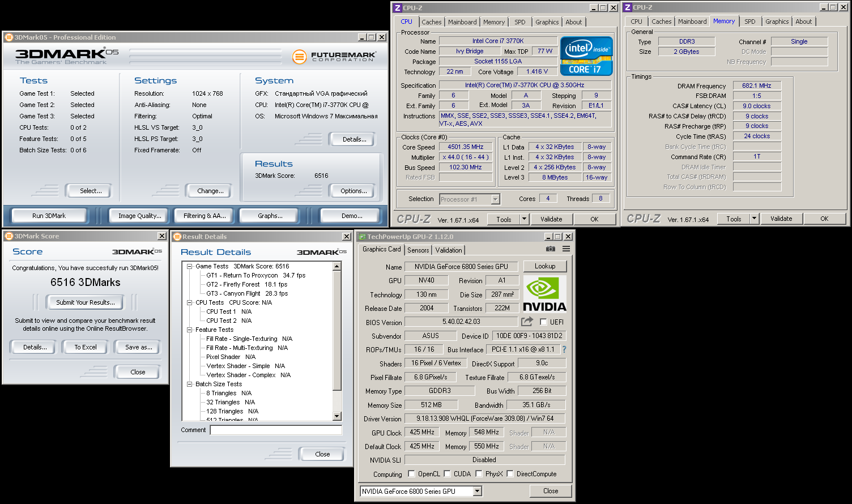
Task: Collapse the Game Tests tree node
Action: click(x=190, y=266)
